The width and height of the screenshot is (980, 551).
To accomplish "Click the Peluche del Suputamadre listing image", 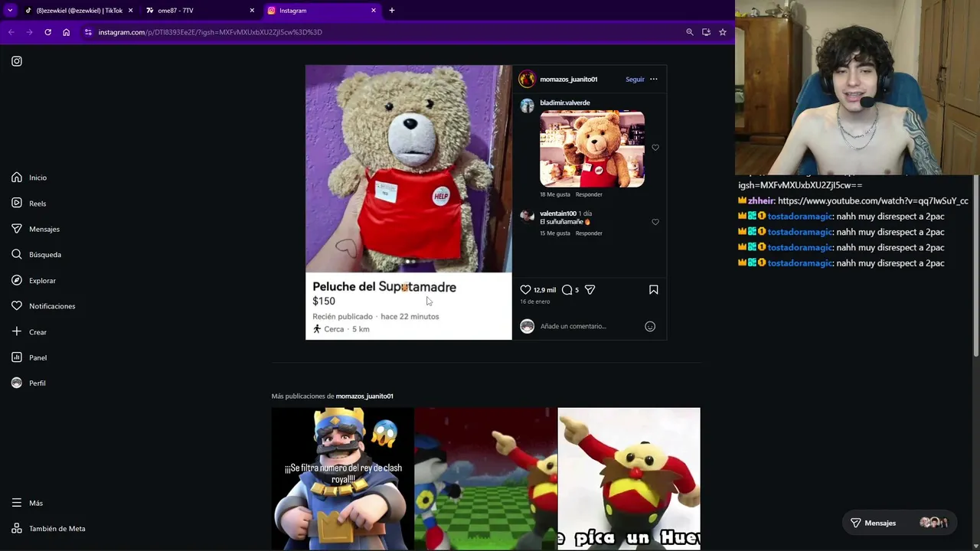I will (x=409, y=168).
